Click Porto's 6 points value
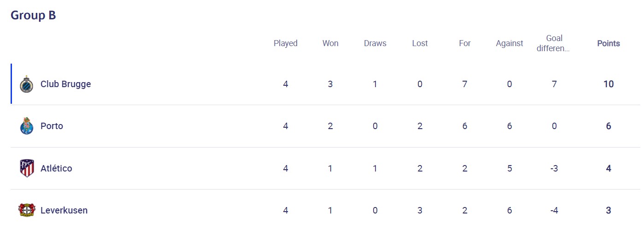This screenshot has height=231, width=644. tap(608, 126)
